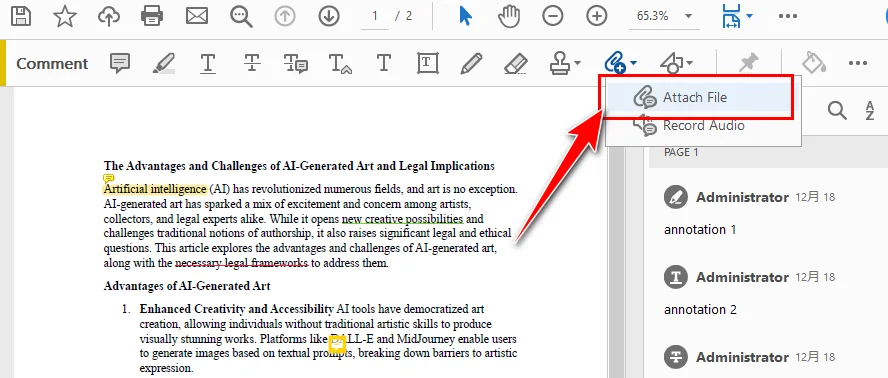
Task: Bookmark the document with the star icon
Action: point(65,16)
